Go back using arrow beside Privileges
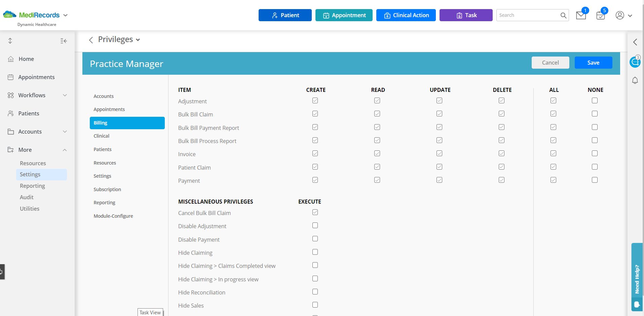 91,40
